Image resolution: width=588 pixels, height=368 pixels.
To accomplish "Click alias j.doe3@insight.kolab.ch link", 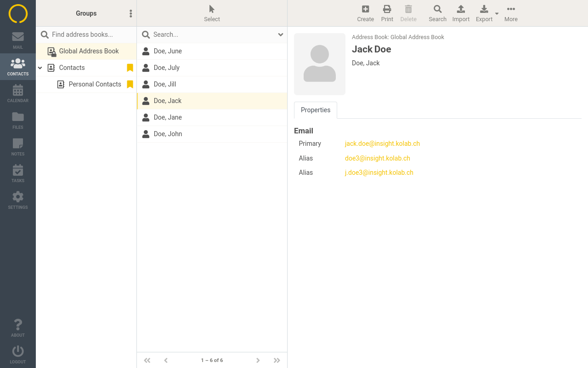I will click(379, 172).
